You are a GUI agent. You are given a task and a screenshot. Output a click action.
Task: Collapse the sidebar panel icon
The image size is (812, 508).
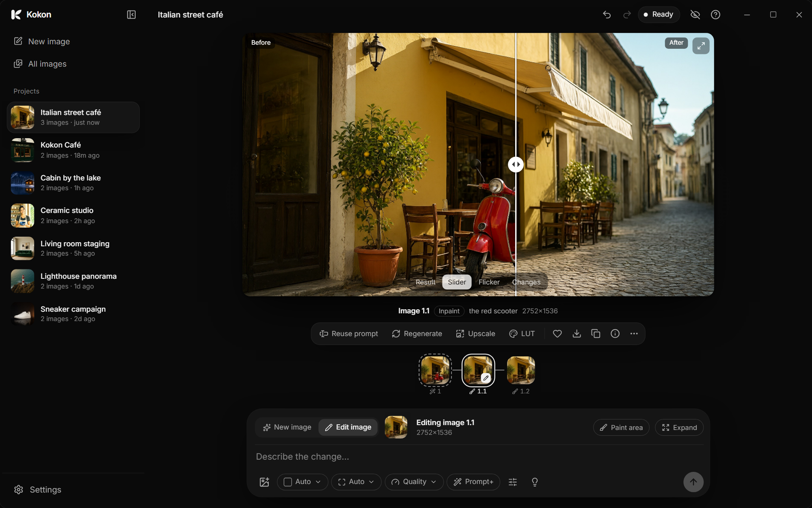(131, 15)
